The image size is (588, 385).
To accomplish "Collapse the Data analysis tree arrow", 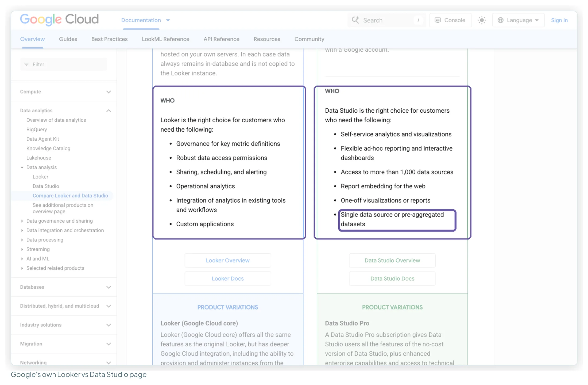I will tap(22, 167).
